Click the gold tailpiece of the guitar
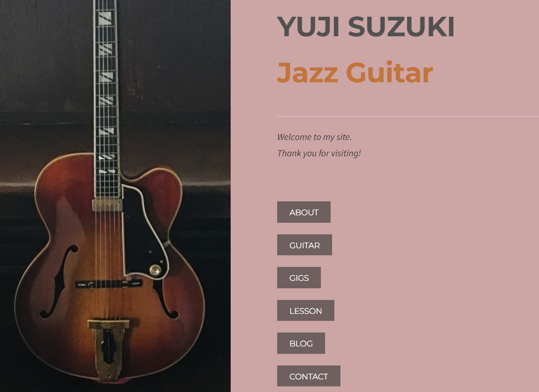539x392 pixels. (x=108, y=349)
